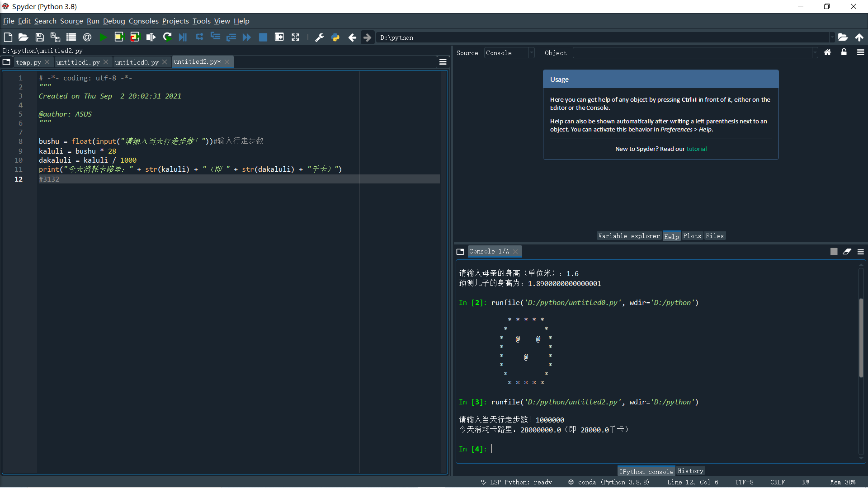The width and height of the screenshot is (868, 488).
Task: Click the green Run file button
Action: pyautogui.click(x=103, y=38)
